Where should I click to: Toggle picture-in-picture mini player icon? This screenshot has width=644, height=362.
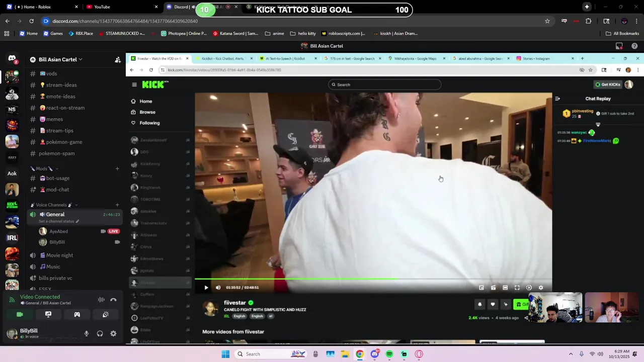click(481, 288)
